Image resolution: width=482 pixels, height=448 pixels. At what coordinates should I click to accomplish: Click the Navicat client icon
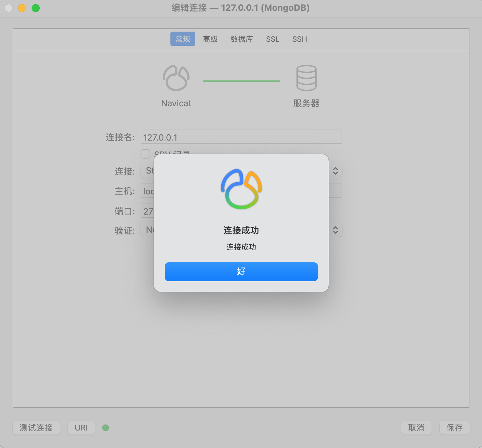coord(176,78)
